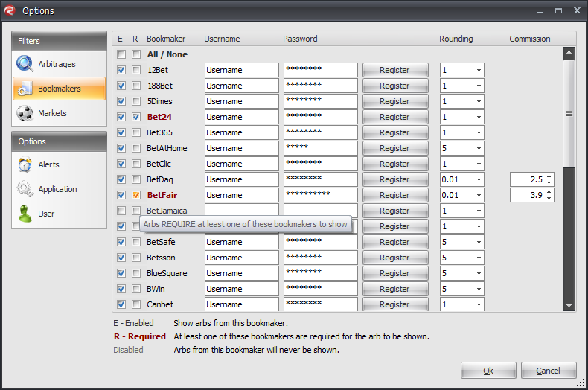Screen dimensions: 588x390
Task: Mark Canbet as Required
Action: coord(136,304)
